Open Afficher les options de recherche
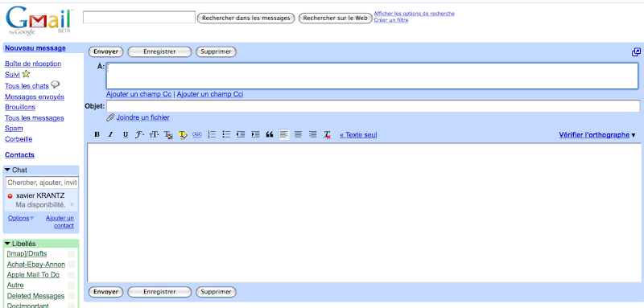 tap(414, 13)
